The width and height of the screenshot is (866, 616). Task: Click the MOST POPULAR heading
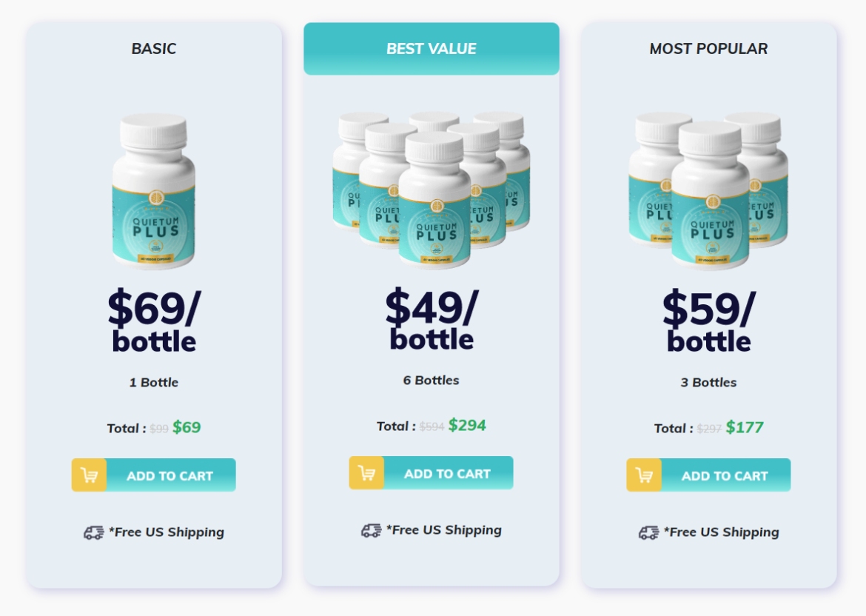tap(708, 49)
